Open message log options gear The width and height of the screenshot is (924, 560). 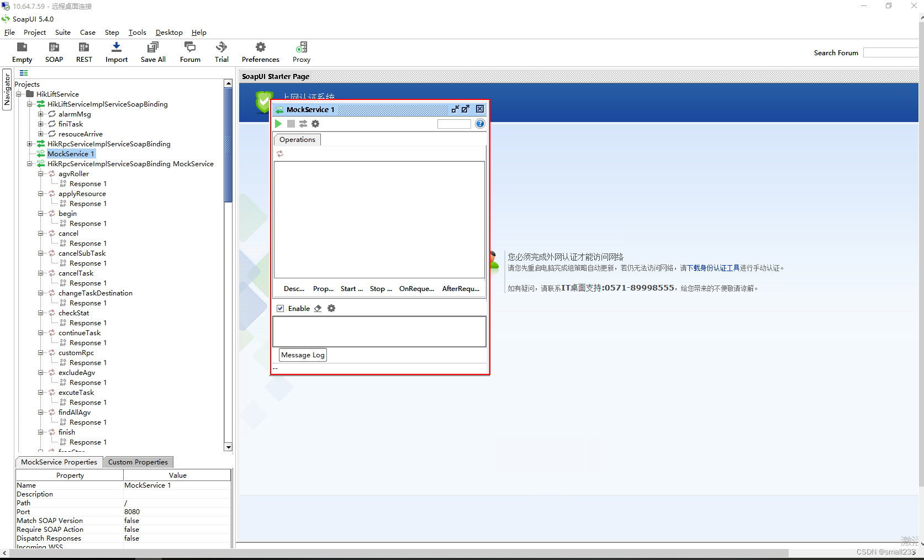tap(331, 308)
